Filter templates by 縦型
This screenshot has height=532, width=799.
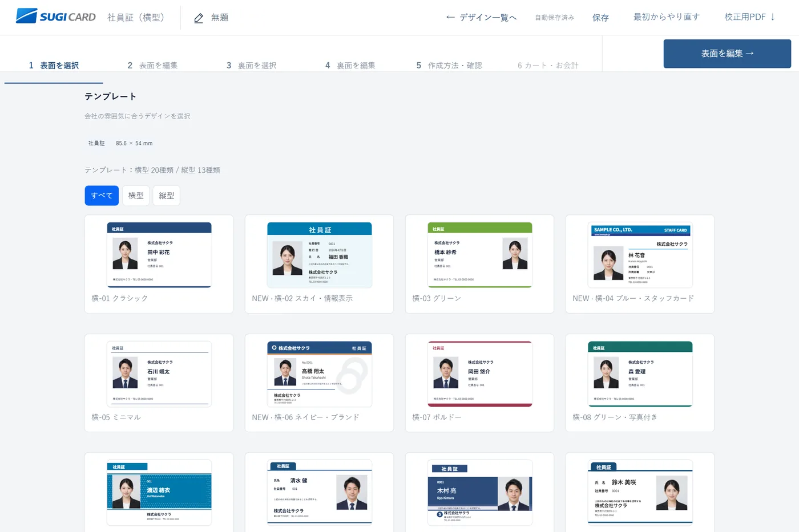167,196
